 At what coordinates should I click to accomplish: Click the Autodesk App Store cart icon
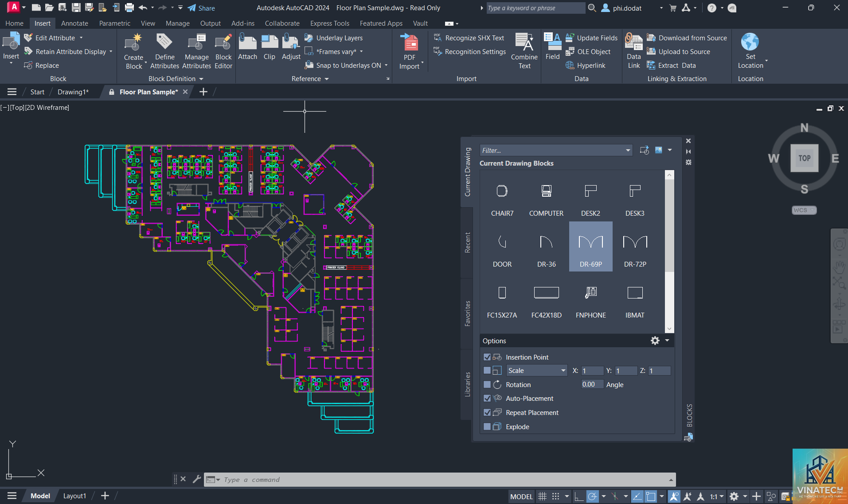point(673,8)
